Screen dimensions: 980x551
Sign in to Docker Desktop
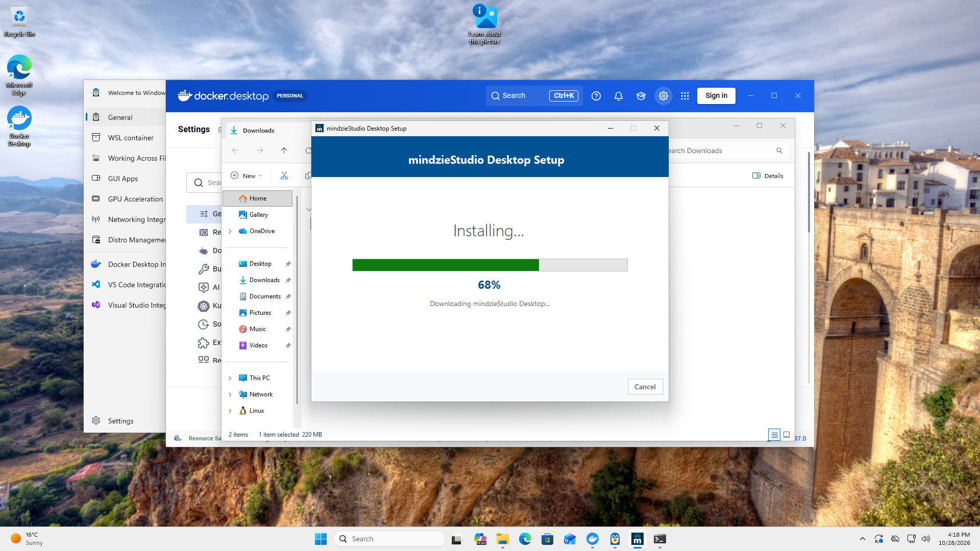[716, 96]
